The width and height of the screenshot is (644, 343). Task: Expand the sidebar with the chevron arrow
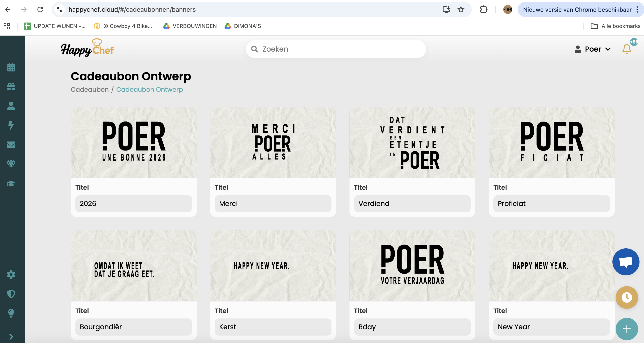tap(11, 336)
